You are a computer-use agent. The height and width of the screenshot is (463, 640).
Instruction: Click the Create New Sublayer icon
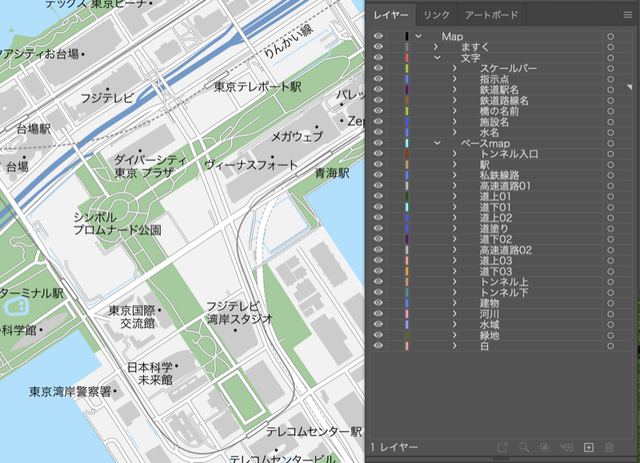coord(567,446)
